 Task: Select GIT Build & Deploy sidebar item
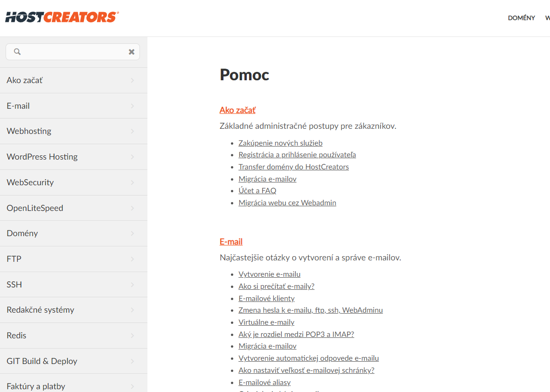point(74,361)
